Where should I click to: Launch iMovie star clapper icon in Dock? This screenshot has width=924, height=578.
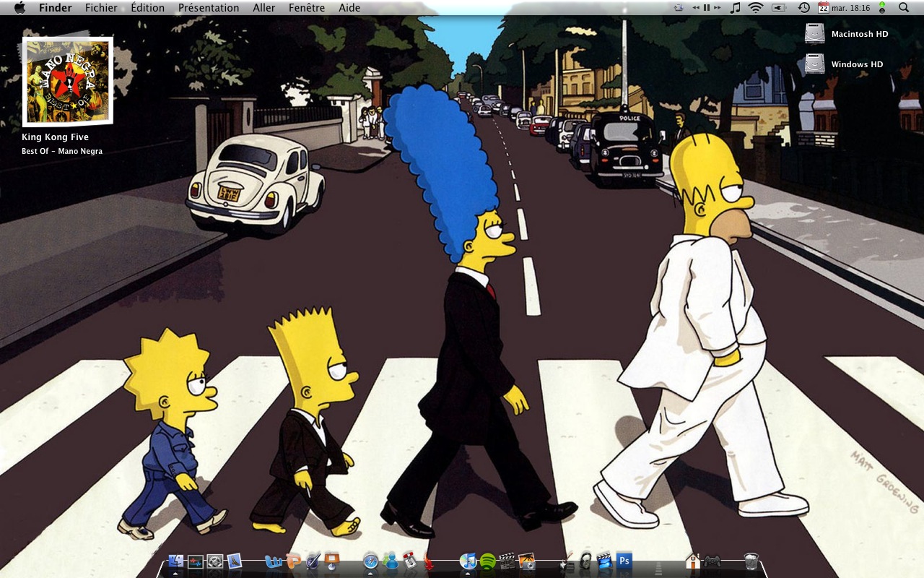(605, 561)
